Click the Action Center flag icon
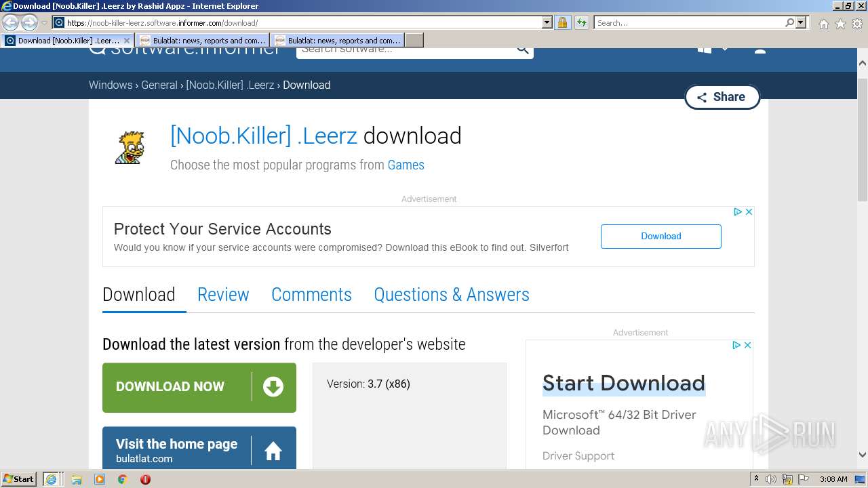This screenshot has height=488, width=868. click(x=805, y=479)
